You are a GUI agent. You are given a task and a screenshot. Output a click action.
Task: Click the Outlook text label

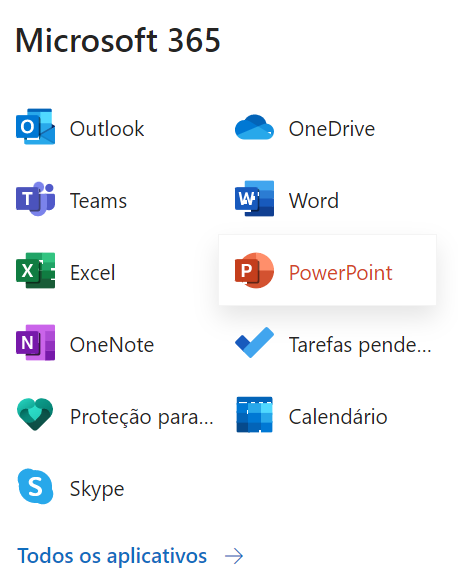pyautogui.click(x=107, y=129)
